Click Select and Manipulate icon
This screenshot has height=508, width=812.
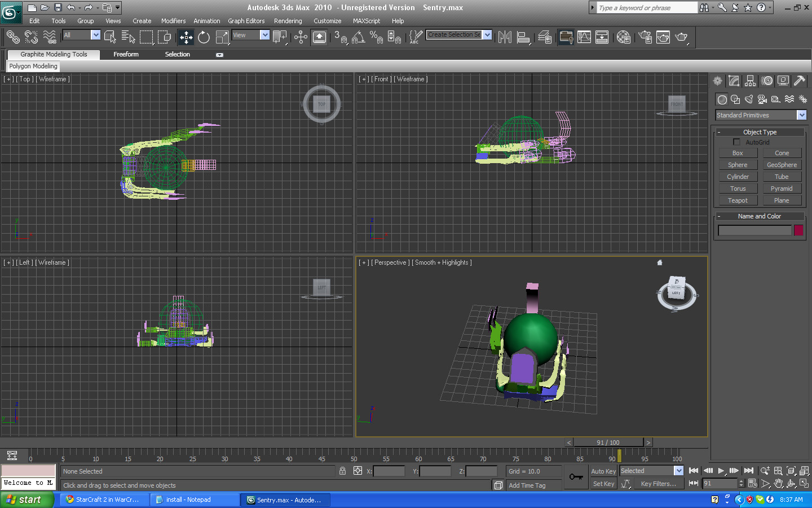click(301, 37)
